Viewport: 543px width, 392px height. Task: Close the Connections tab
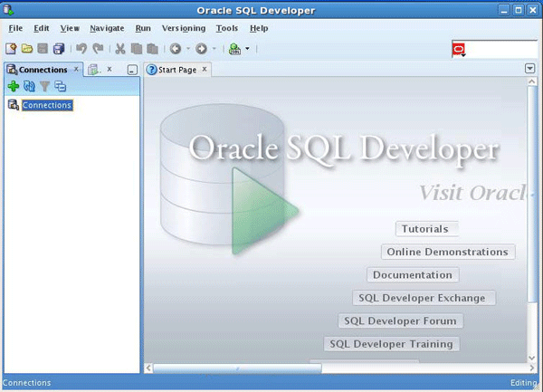pos(76,70)
